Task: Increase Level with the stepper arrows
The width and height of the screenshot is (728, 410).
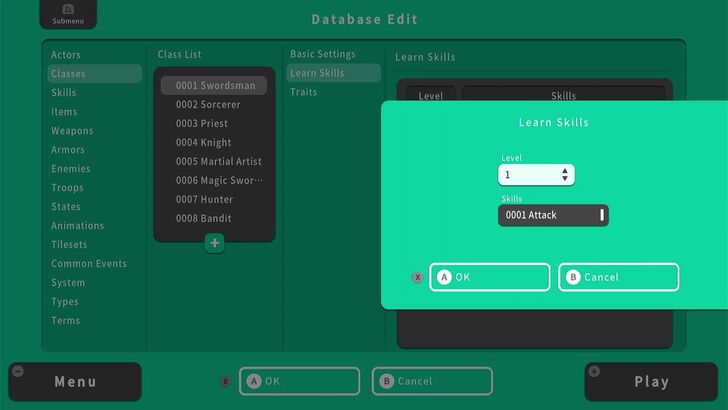Action: [x=565, y=171]
